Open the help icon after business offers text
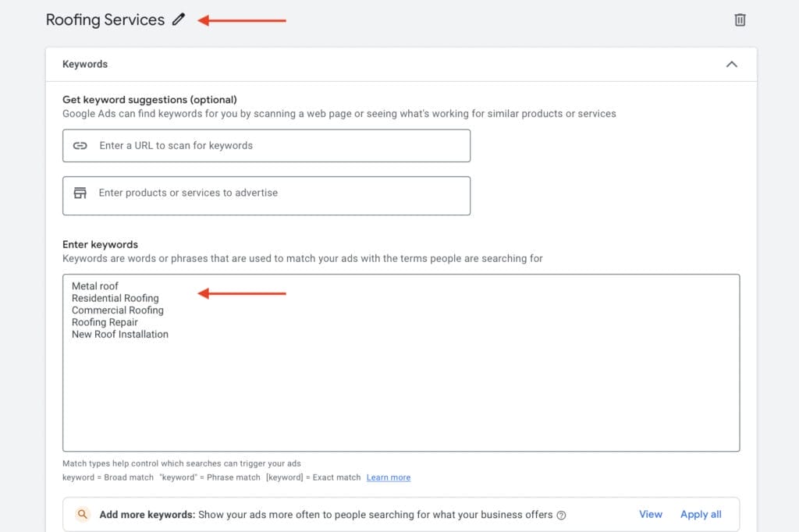 (x=562, y=515)
